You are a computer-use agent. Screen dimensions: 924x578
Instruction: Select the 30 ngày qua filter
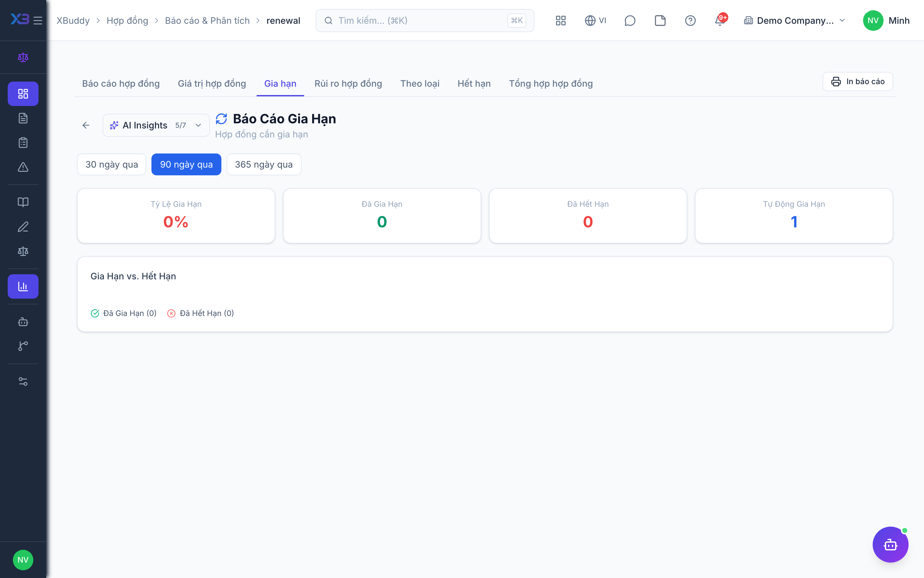pos(112,164)
